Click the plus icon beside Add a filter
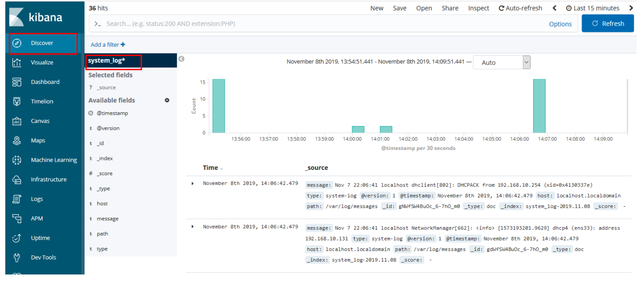Screen dimensions: 644x290 click(123, 45)
